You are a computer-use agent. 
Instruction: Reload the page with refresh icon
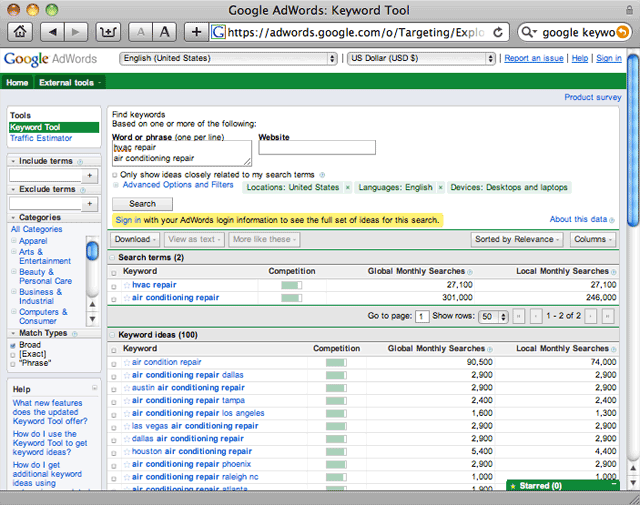tap(498, 32)
